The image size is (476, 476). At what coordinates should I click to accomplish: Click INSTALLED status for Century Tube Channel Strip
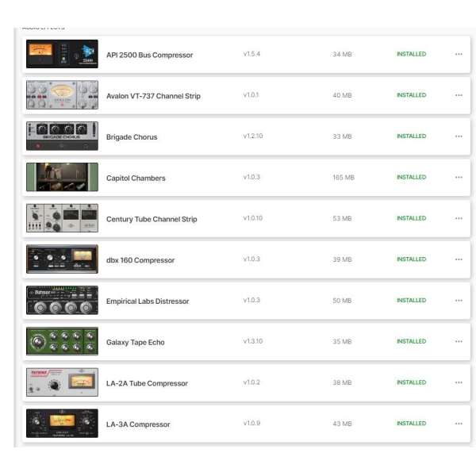click(x=411, y=218)
